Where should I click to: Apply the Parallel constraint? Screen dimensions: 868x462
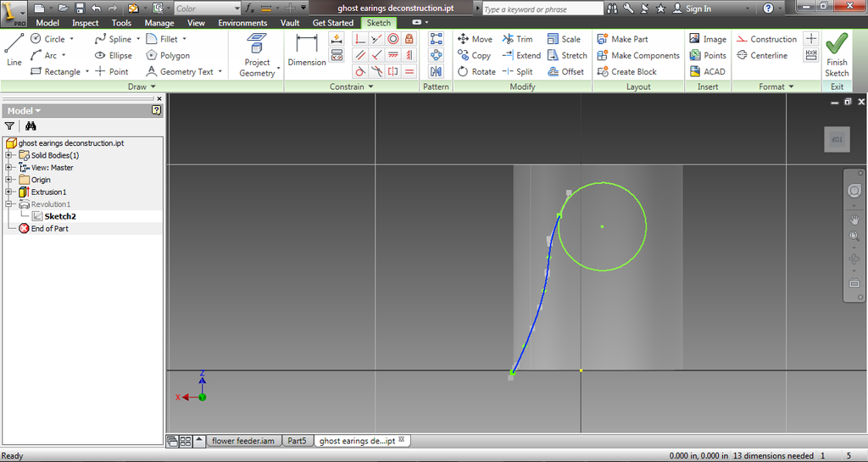point(360,55)
